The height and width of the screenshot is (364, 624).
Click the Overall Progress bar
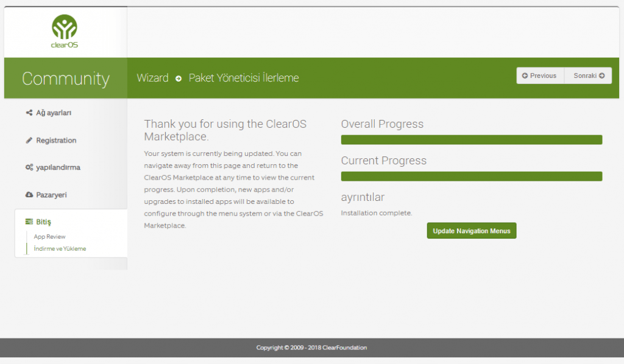click(x=471, y=140)
